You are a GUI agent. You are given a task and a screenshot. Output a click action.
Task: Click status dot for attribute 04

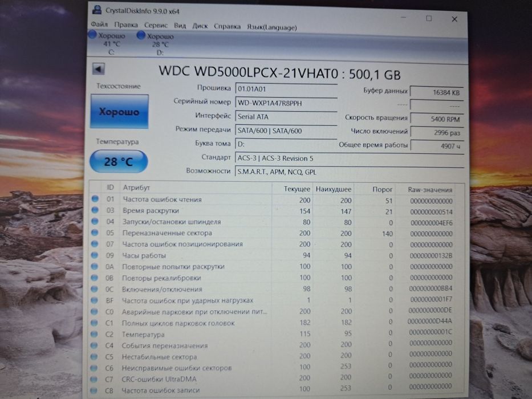coord(95,221)
